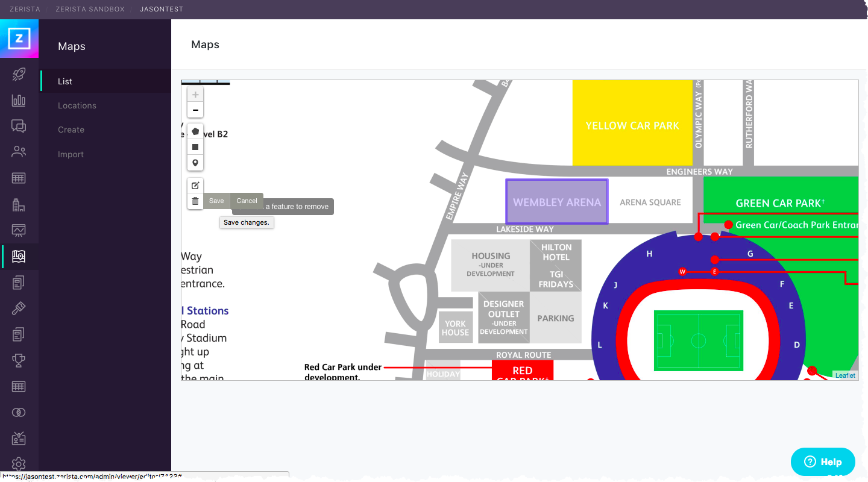Click the Arena Square label

(650, 202)
